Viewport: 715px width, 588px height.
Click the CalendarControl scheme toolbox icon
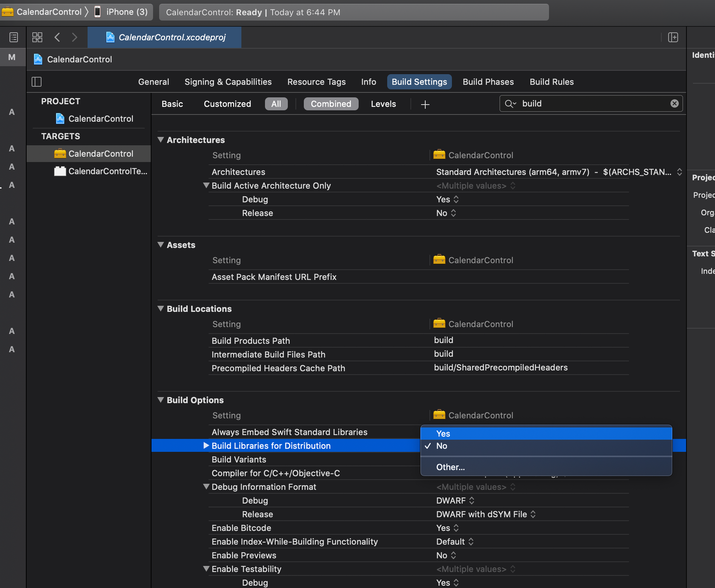[8, 12]
